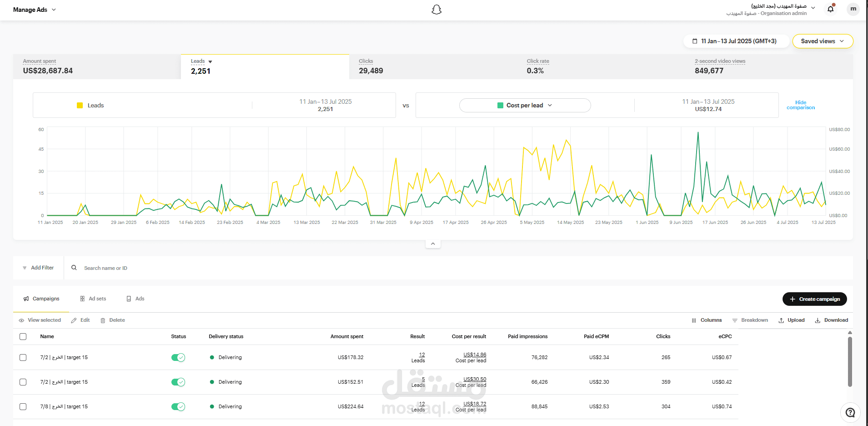Screen dimensions: 868x426
Task: Click the Create campaign button
Action: [x=814, y=299]
